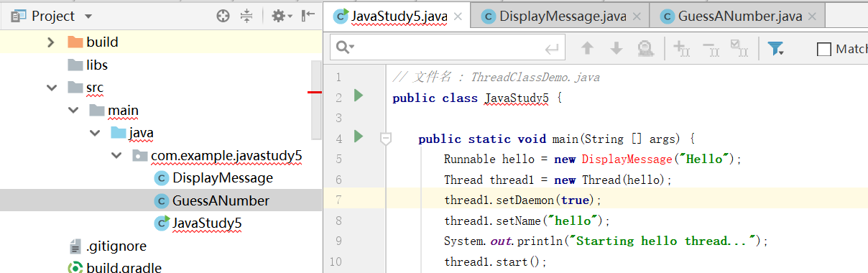Run JavaStudy5 class via line 2 gutter arrow
Viewport: 868px width, 273px height.
pos(359,96)
